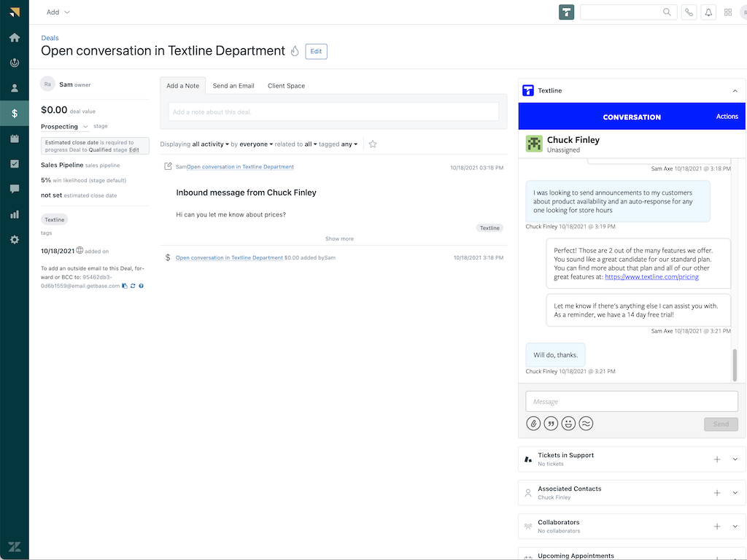Open the Add dropdown menu
Screen dimensions: 747x560
pos(58,12)
